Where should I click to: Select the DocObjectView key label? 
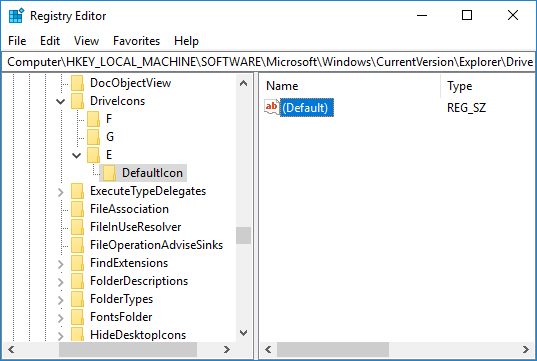pos(130,83)
